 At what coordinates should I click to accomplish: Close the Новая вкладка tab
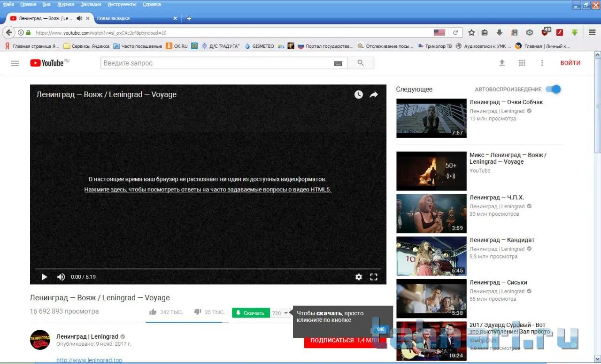pyautogui.click(x=176, y=18)
